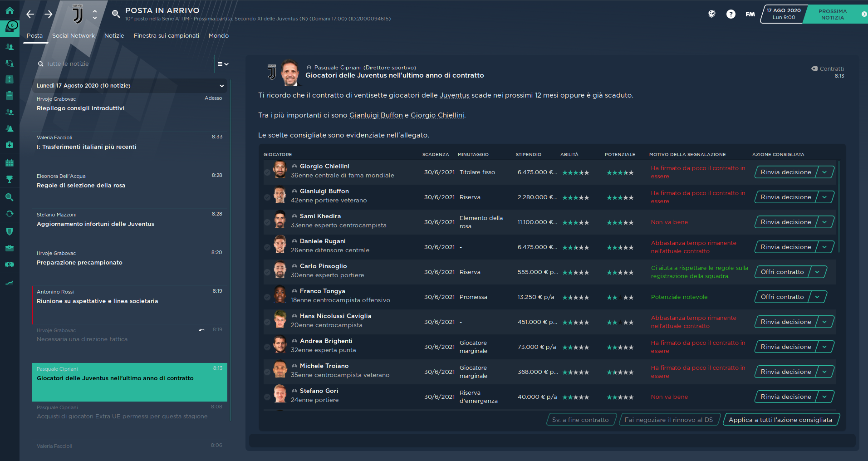Click the world globe icon
Image resolution: width=868 pixels, height=461 pixels.
[711, 14]
